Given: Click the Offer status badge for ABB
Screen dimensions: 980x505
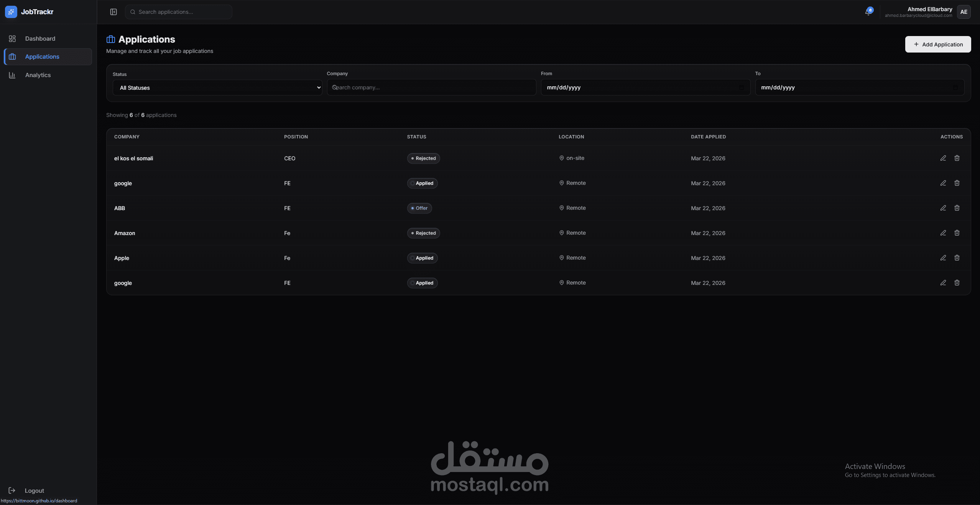Looking at the screenshot, I should pyautogui.click(x=419, y=208).
